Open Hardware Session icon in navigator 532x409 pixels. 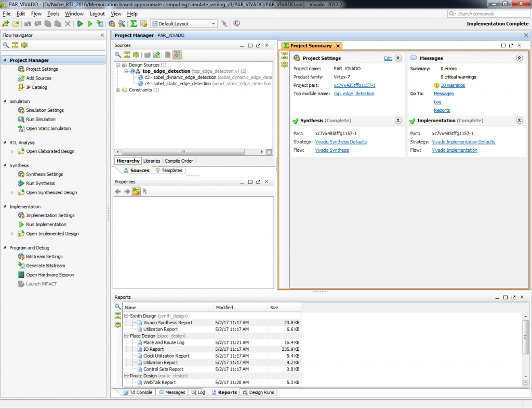tap(21, 275)
